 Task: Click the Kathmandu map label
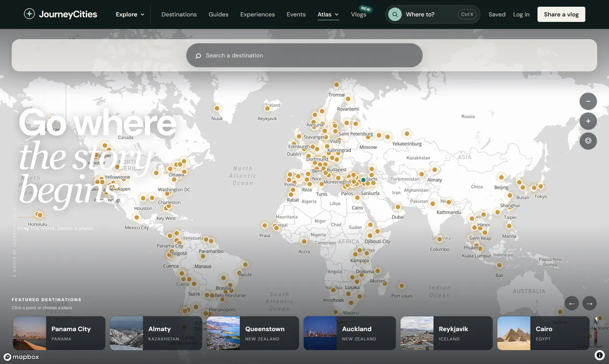449,212
